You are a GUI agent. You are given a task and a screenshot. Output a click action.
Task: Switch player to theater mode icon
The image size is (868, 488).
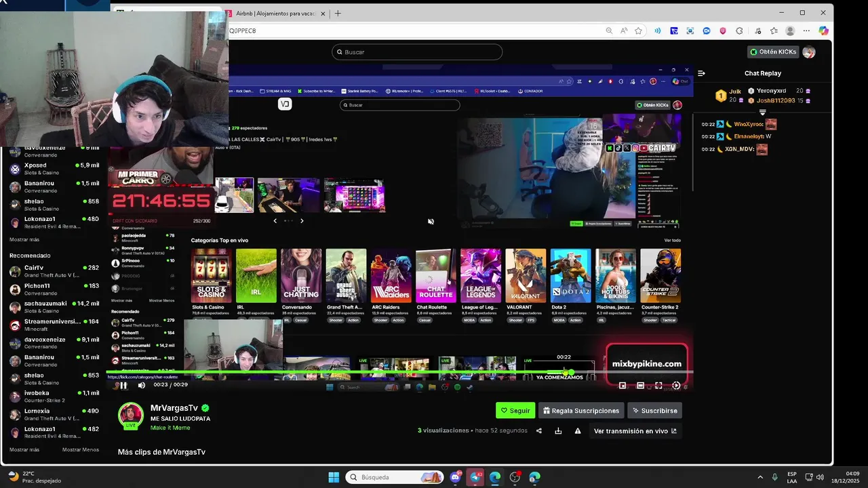pyautogui.click(x=640, y=386)
